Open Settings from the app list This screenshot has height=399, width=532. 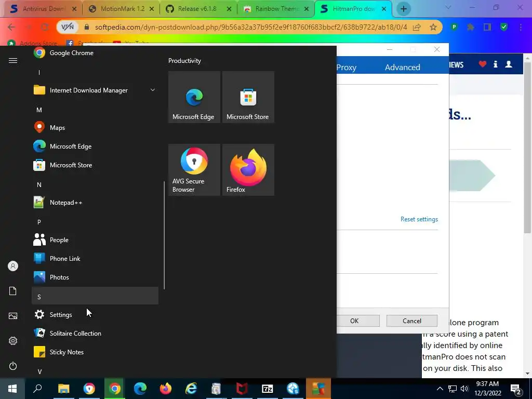(x=95, y=314)
